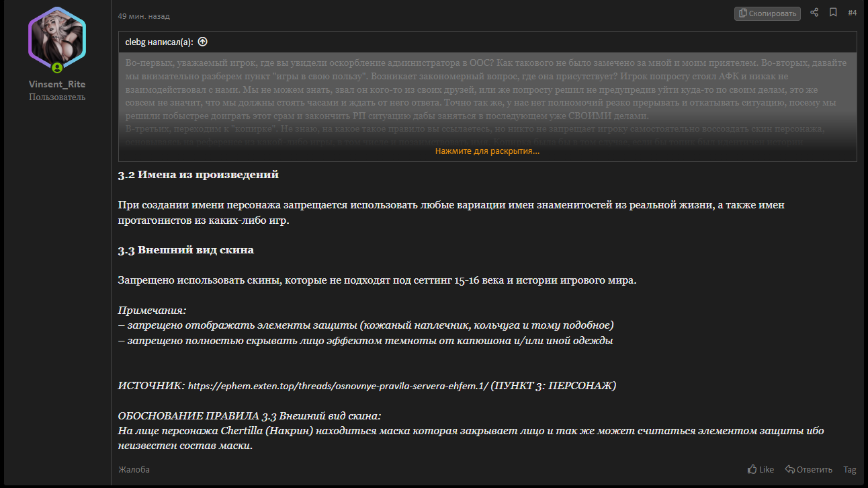Viewport: 868px width, 488px height.
Task: Click the Tag link
Action: coord(850,470)
